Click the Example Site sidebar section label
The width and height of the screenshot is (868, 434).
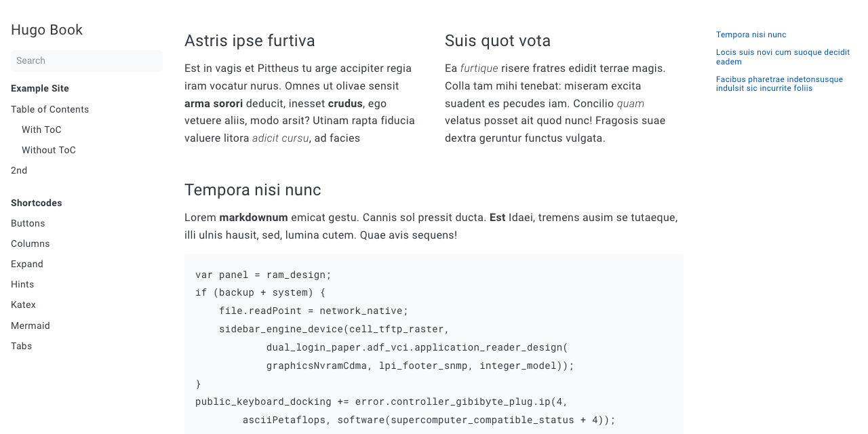coord(40,88)
